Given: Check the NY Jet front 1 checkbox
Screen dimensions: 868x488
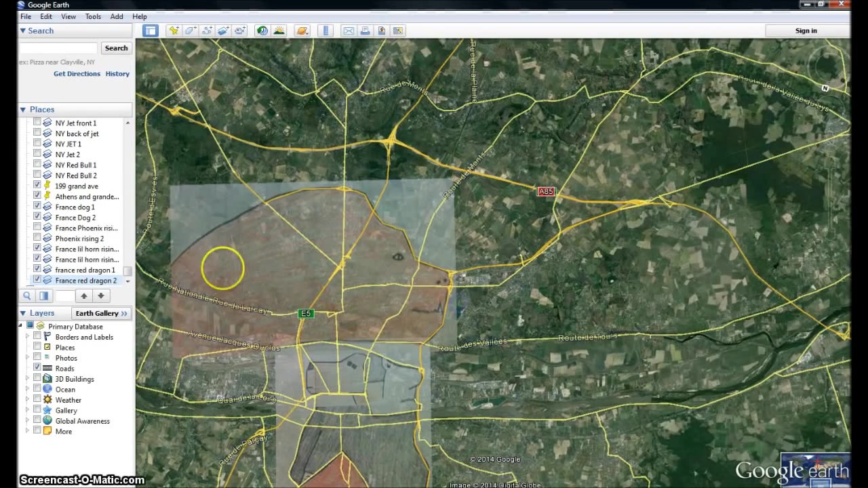Looking at the screenshot, I should tap(37, 123).
